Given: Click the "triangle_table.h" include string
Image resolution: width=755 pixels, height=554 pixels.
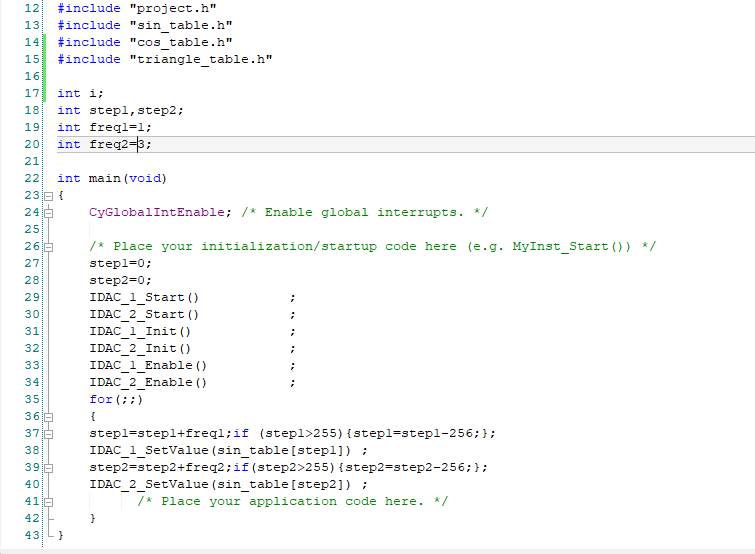Looking at the screenshot, I should (x=201, y=59).
